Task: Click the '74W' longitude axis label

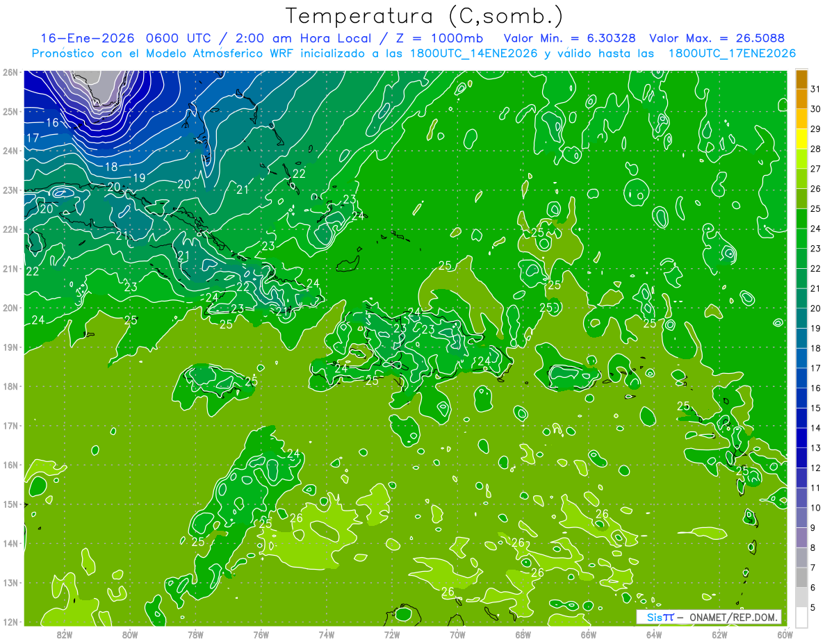Action: (x=327, y=634)
